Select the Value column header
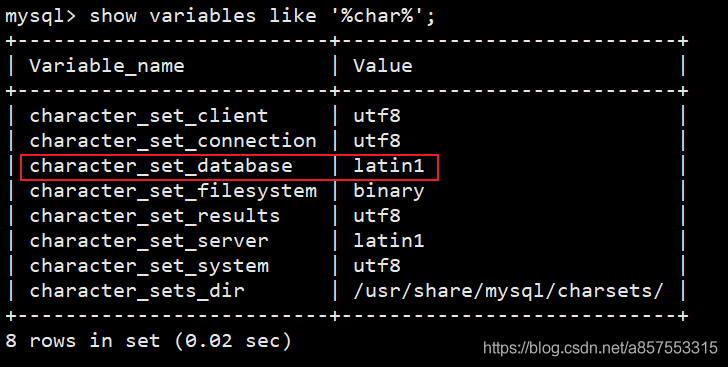The width and height of the screenshot is (728, 367). pyautogui.click(x=383, y=66)
